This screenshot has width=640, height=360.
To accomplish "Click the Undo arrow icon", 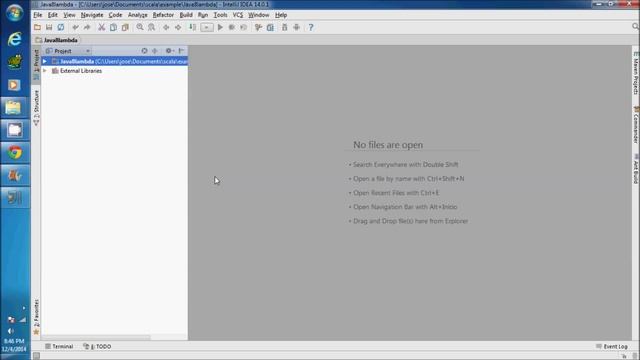I will pos(76,27).
